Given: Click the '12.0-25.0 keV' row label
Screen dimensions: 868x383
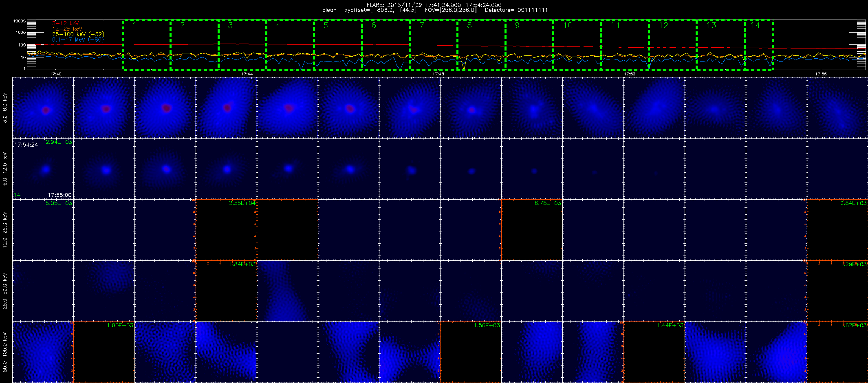Looking at the screenshot, I should pyautogui.click(x=5, y=230).
